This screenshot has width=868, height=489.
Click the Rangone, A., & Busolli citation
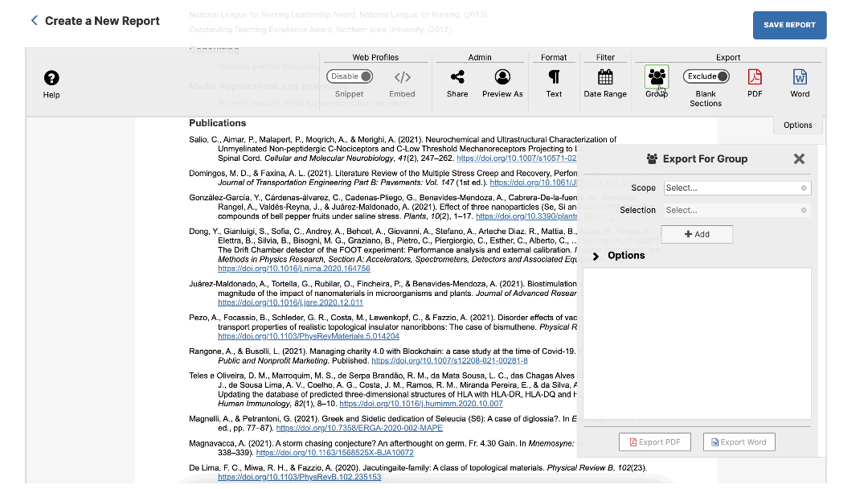[x=383, y=356]
